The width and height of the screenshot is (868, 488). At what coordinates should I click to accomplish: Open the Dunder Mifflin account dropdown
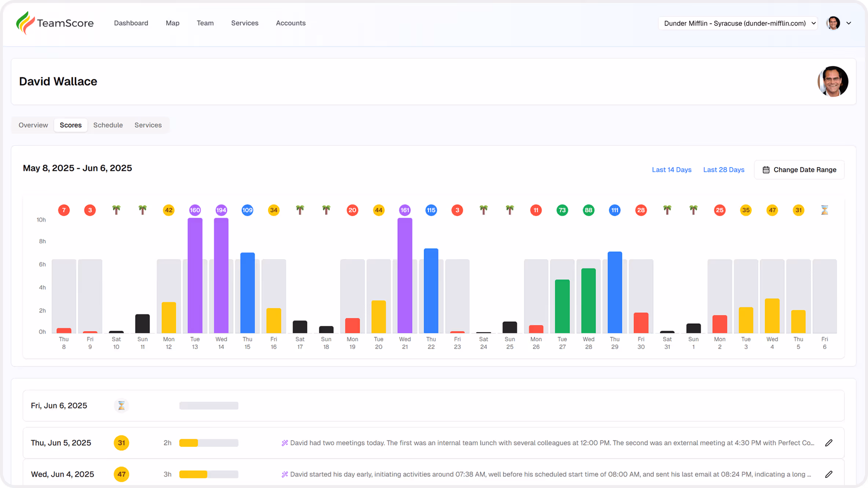point(738,23)
